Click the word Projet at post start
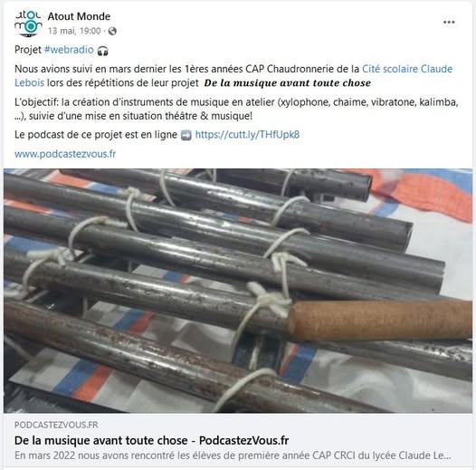 click(28, 50)
